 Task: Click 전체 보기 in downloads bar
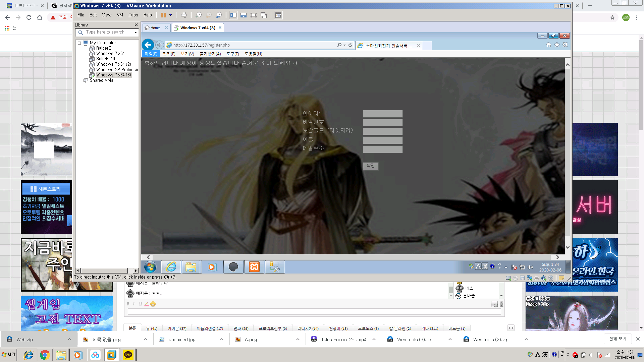(x=618, y=339)
